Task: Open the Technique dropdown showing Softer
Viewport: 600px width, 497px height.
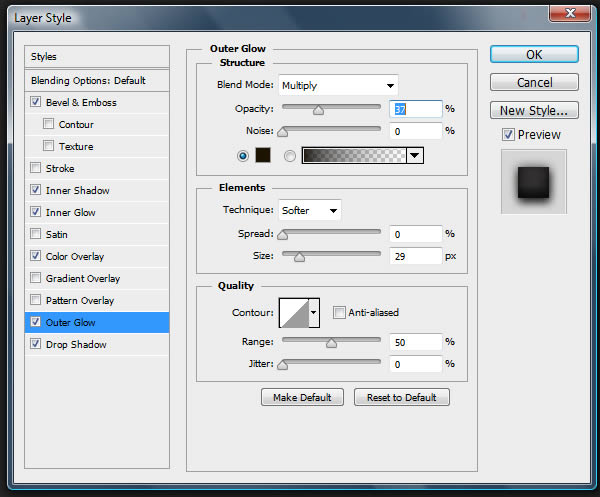Action: pyautogui.click(x=310, y=210)
